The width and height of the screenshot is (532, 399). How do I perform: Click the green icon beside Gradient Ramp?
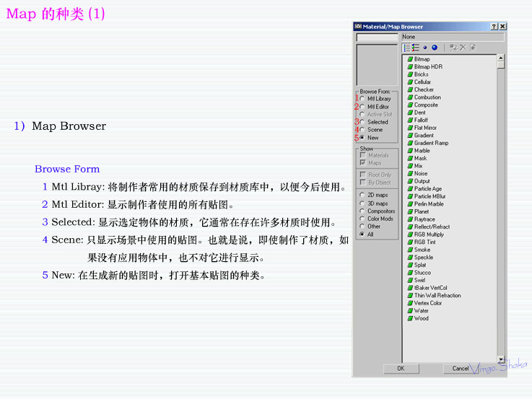(x=410, y=143)
